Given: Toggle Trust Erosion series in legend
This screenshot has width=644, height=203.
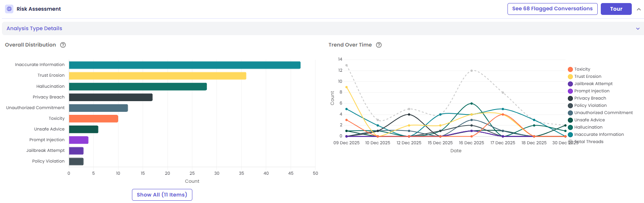Looking at the screenshot, I should coord(584,76).
